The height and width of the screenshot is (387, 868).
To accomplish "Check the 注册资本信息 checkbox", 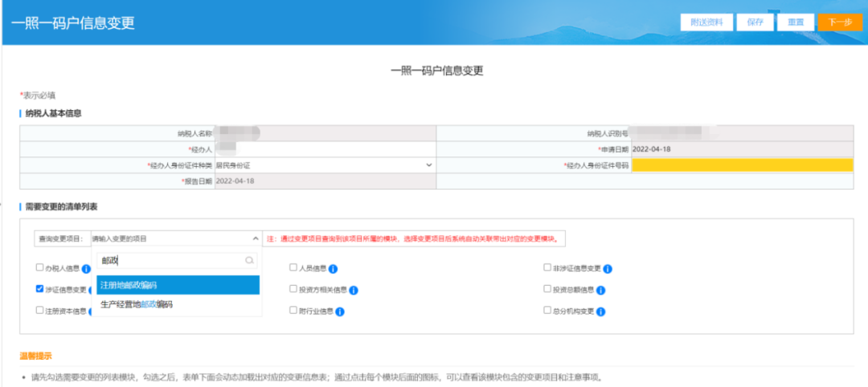I will point(40,310).
